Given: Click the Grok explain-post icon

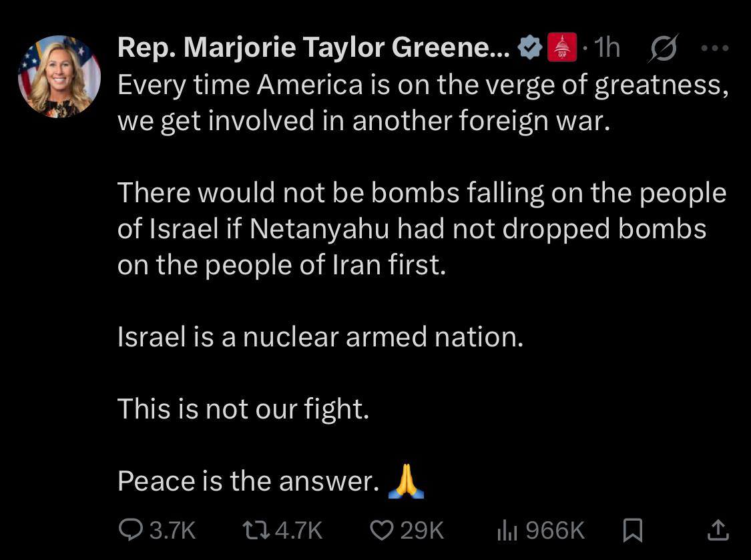Looking at the screenshot, I should [x=662, y=48].
